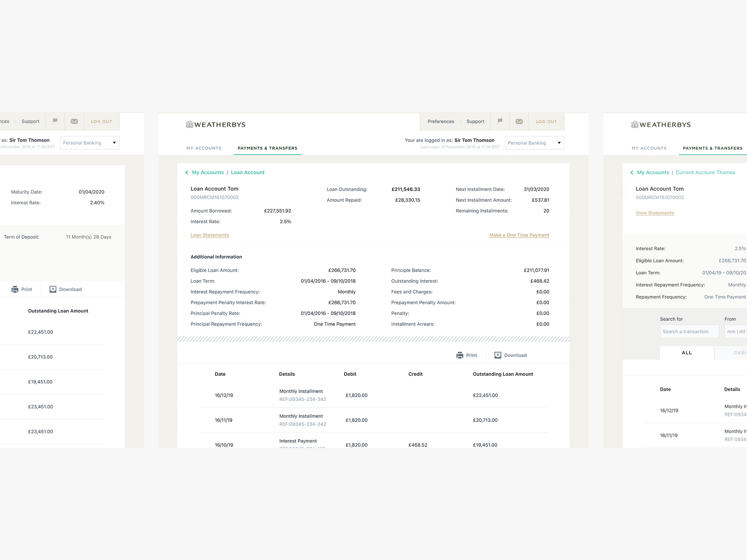Click the download icon in center panel
The width and height of the screenshot is (747, 560).
498,355
